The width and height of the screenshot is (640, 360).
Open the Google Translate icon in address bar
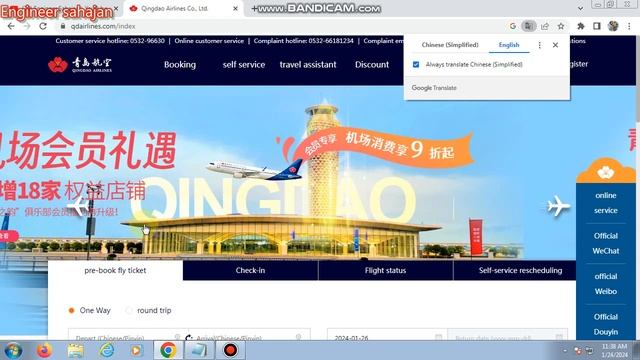[529, 26]
